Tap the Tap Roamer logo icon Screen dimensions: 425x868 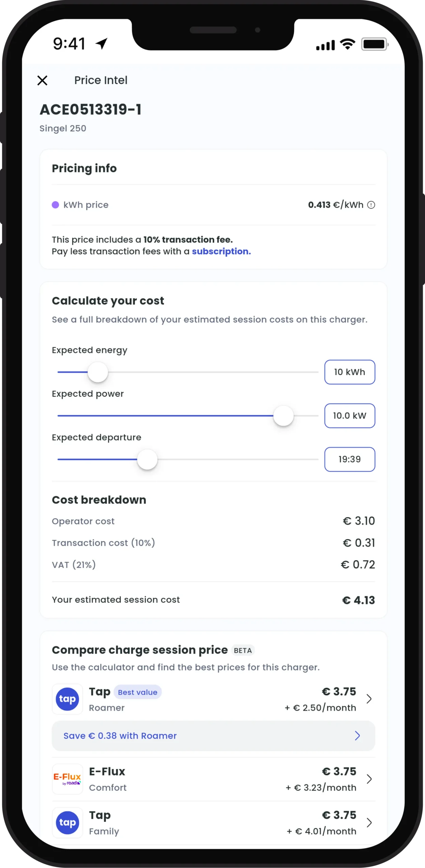click(x=67, y=699)
